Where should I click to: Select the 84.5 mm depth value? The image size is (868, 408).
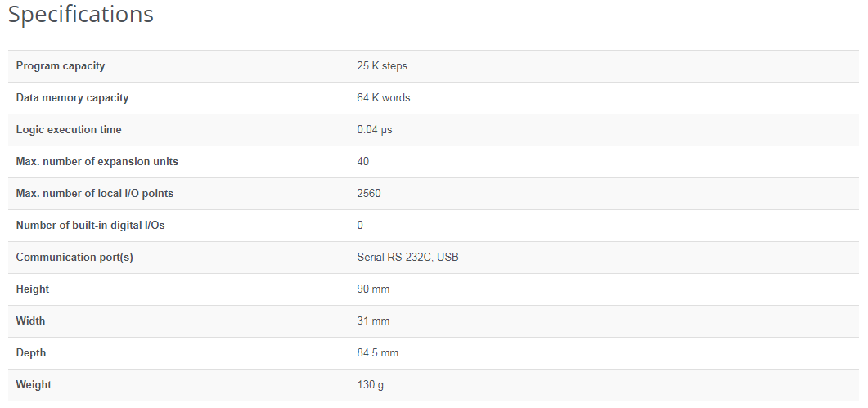pos(378,353)
